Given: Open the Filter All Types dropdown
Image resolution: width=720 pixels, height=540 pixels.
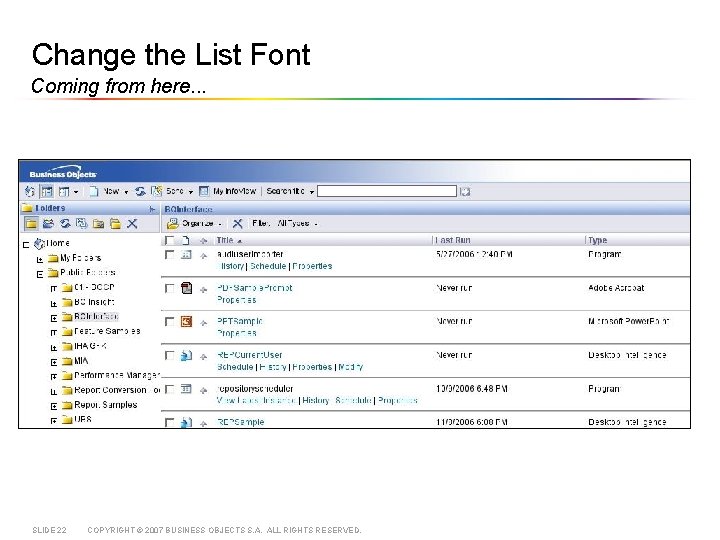Looking at the screenshot, I should [x=316, y=224].
